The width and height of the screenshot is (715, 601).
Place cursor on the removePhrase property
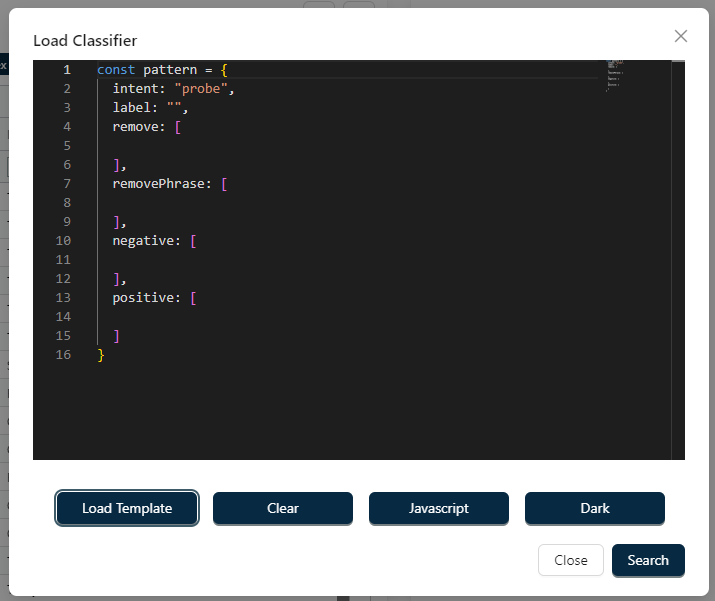158,184
